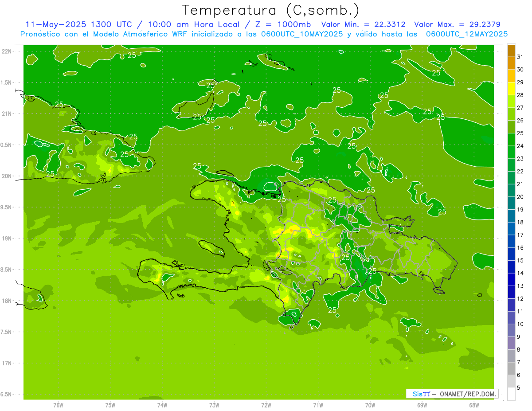The width and height of the screenshot is (532, 411).
Task: Click the "22N" latitude label
Action: click(6, 51)
